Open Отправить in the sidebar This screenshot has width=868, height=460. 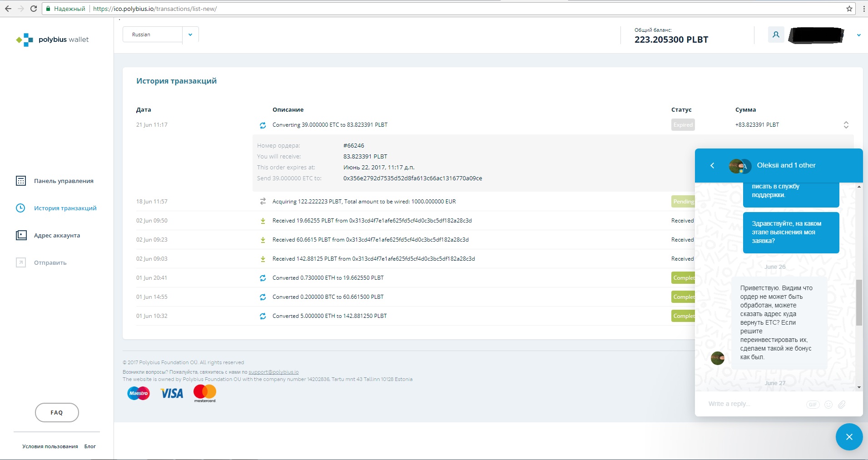pyautogui.click(x=50, y=263)
